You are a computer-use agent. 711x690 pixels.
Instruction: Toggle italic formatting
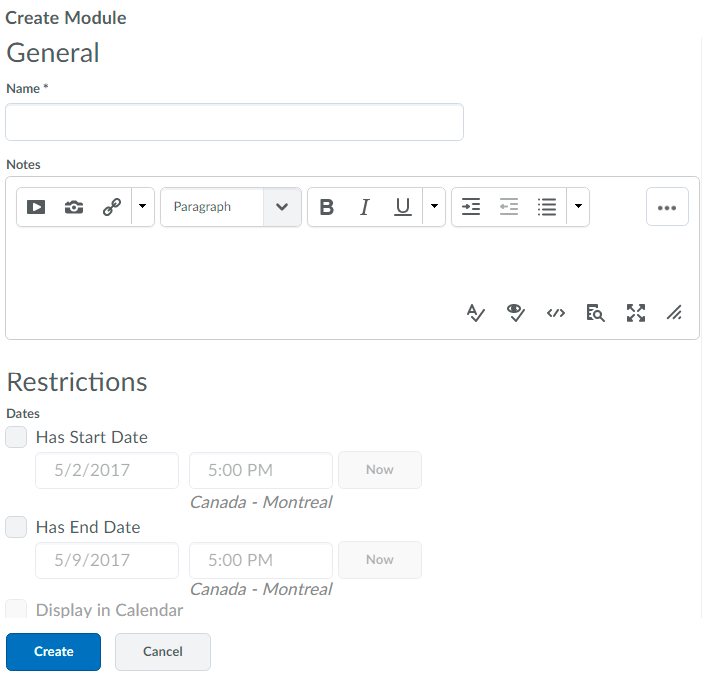pyautogui.click(x=364, y=207)
